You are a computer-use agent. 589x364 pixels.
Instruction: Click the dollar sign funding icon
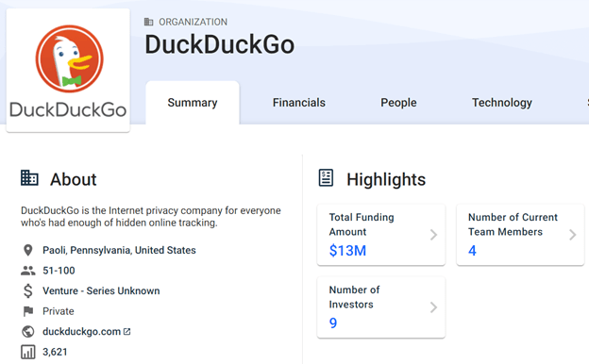tap(27, 290)
